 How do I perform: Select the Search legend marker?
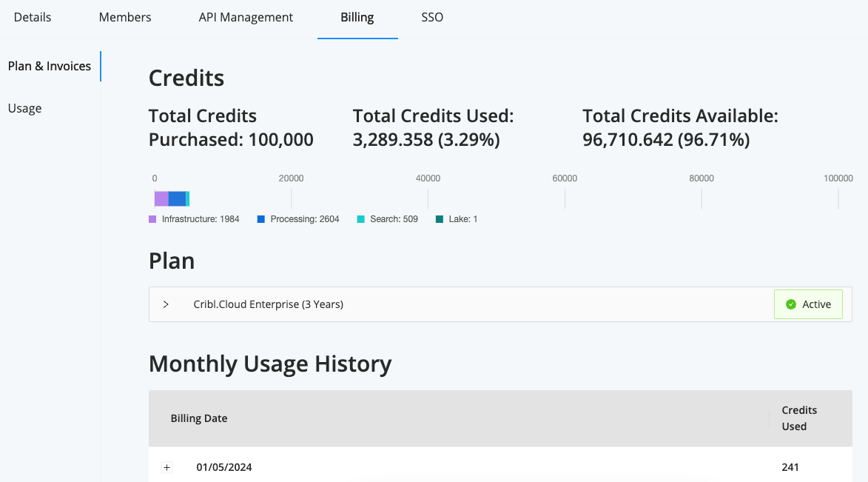click(x=360, y=218)
